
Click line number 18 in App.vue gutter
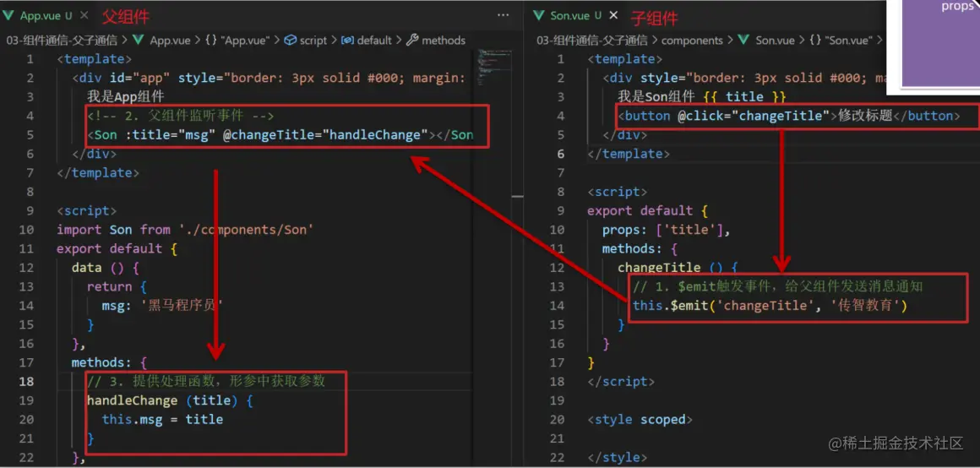tap(27, 381)
